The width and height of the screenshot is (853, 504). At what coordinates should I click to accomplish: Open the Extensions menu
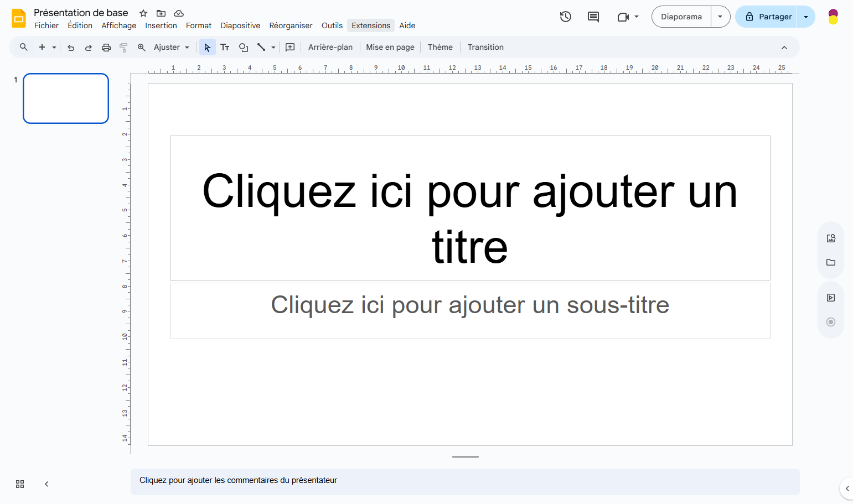(371, 25)
